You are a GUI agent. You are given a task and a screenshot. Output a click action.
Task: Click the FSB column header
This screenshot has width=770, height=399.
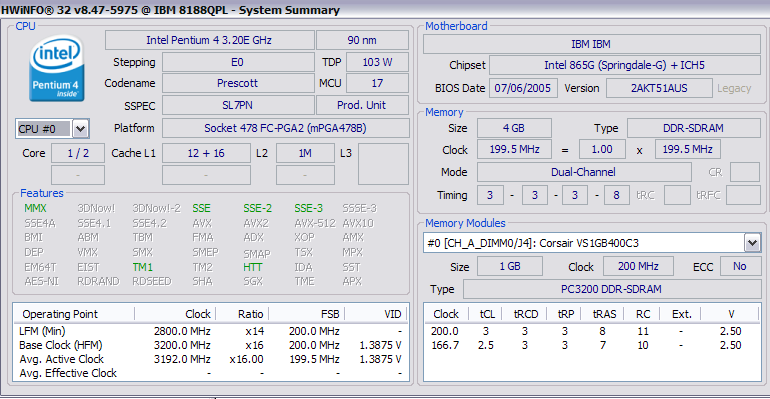coord(306,314)
